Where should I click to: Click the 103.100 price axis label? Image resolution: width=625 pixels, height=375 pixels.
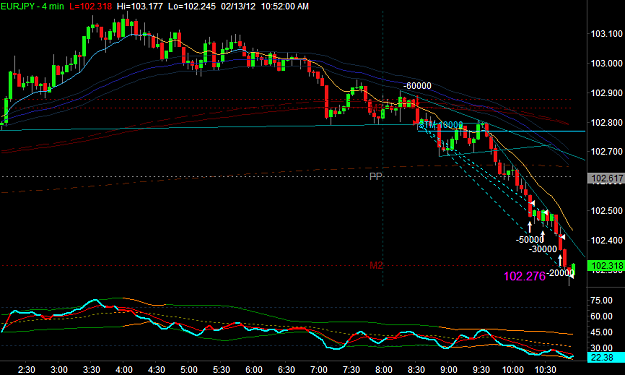tap(606, 34)
